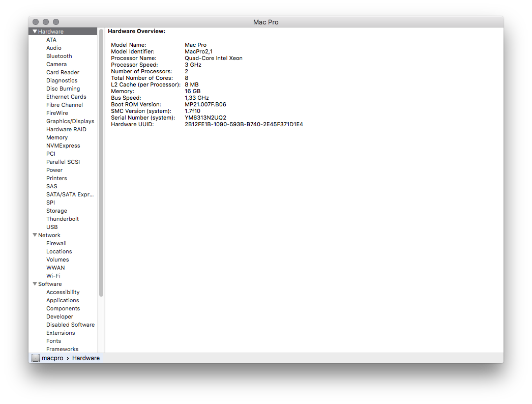The width and height of the screenshot is (532, 404).
Task: Select Power in the sidebar
Action: (x=54, y=170)
